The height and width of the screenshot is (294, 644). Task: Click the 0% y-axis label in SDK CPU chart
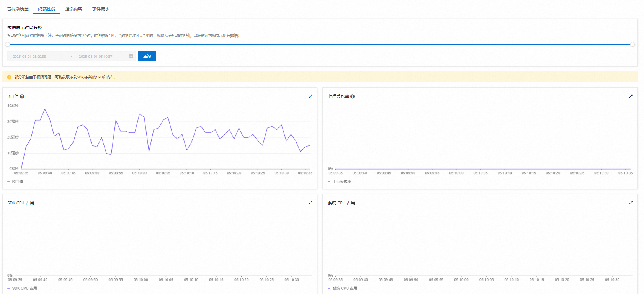point(10,275)
